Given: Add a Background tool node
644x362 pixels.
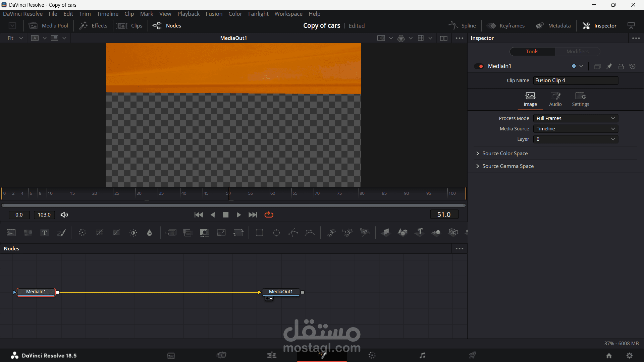Looking at the screenshot, I should 11,233.
